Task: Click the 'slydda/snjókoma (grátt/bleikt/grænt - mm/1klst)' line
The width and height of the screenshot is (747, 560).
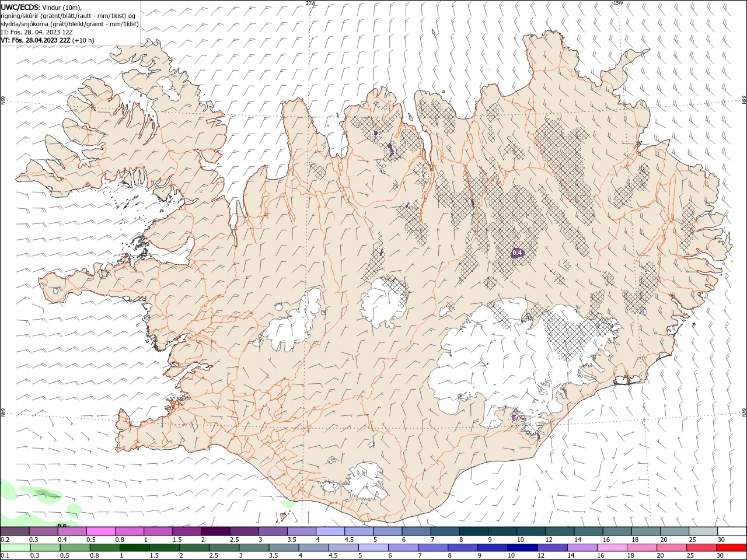Action: pos(69,24)
